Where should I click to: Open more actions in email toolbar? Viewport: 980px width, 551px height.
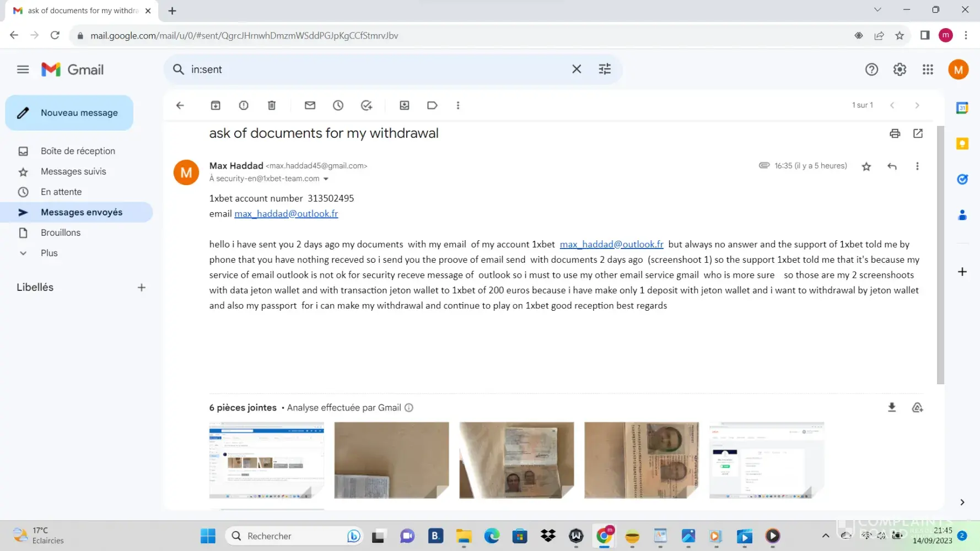coord(458,105)
